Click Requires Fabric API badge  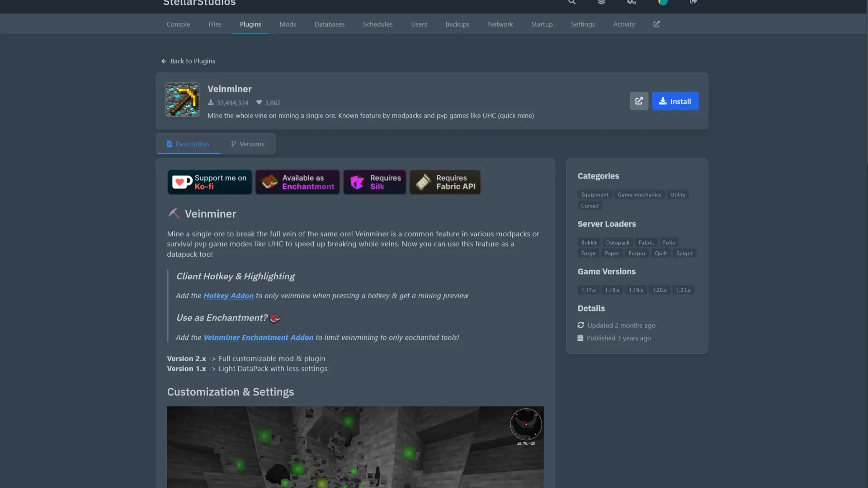[445, 182]
